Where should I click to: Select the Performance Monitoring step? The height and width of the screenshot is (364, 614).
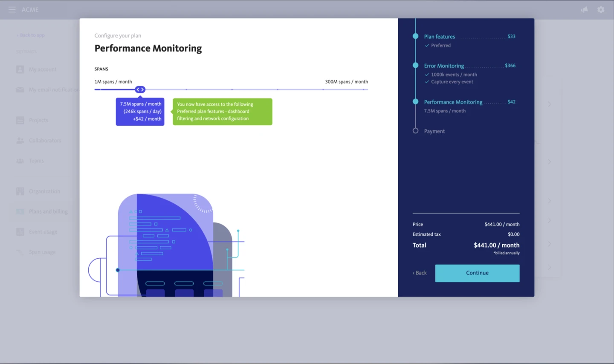453,102
